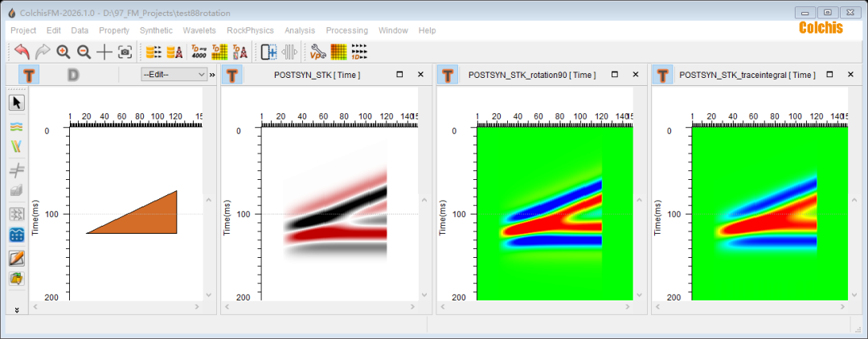The height and width of the screenshot is (339, 868).
Task: Click the screenshot camera icon
Action: point(125,52)
